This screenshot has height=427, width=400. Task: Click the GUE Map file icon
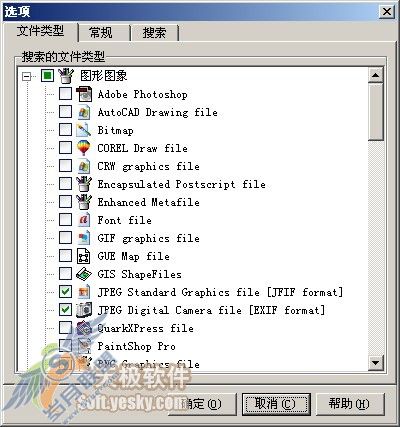[x=84, y=256]
